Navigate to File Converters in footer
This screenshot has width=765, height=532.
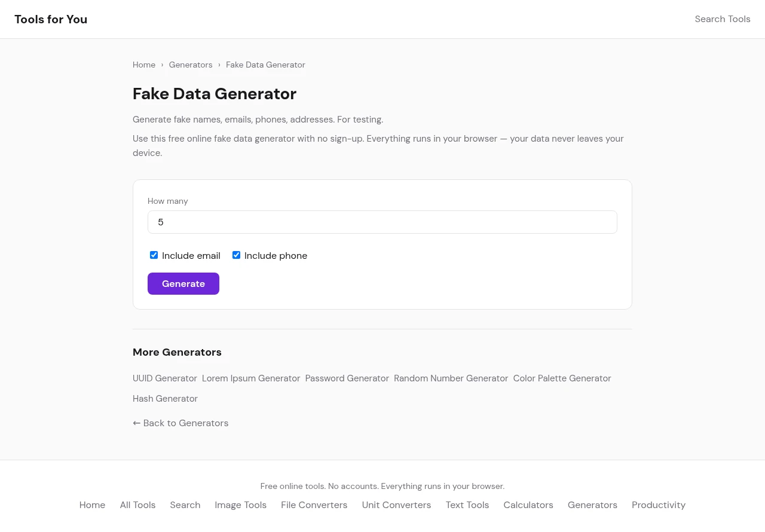point(314,505)
